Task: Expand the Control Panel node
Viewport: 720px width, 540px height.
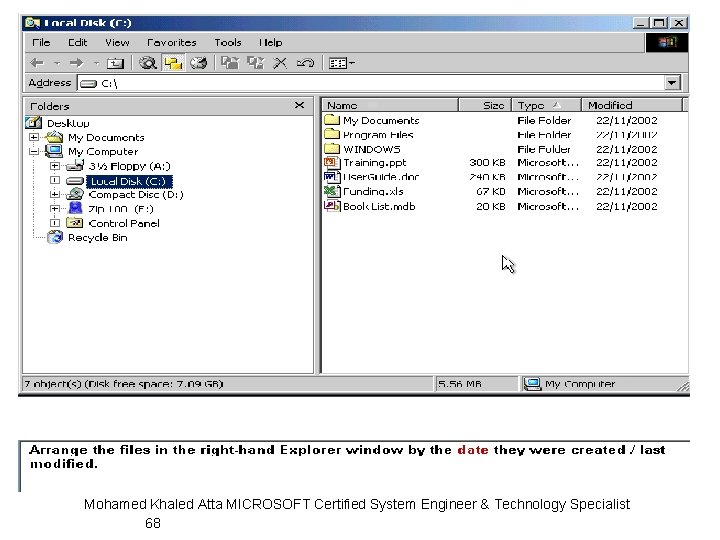Action: pyautogui.click(x=55, y=223)
